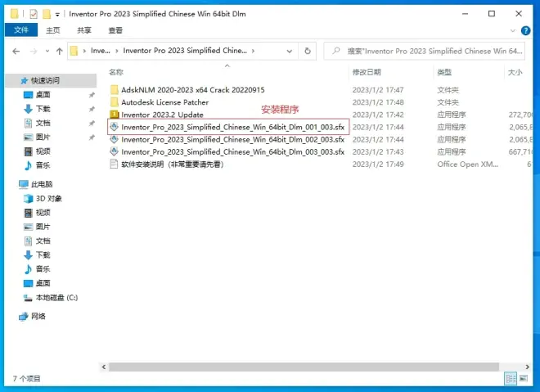540x392 pixels.
Task: Sort by the 大小 column header
Action: tap(515, 72)
